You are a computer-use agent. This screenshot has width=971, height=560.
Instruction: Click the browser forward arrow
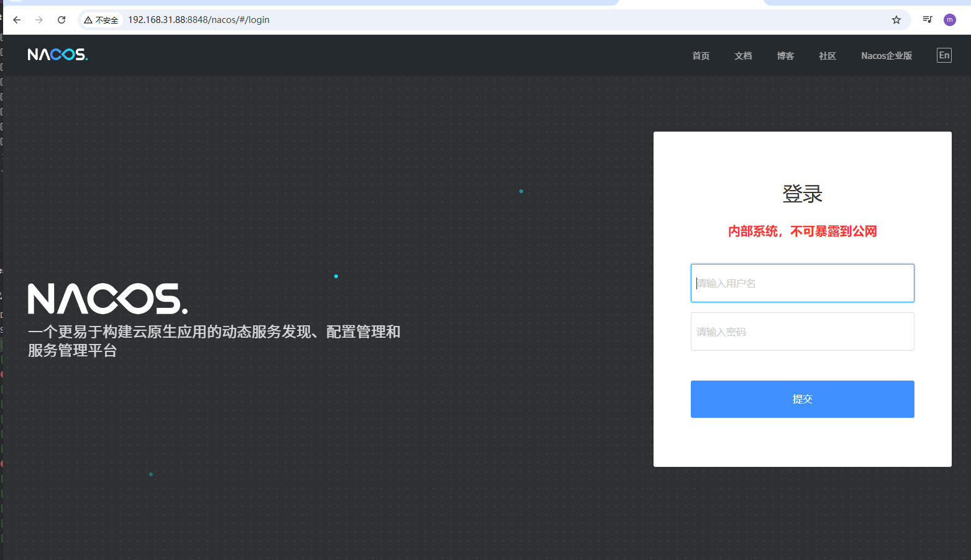[39, 20]
